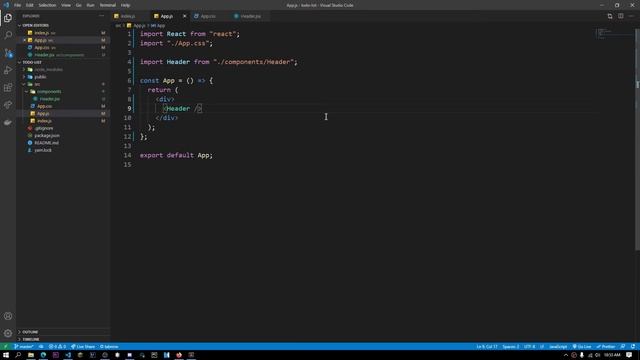Viewport: 640px width, 360px height.
Task: Click the Spaces: 2 indentation setting
Action: (511, 347)
